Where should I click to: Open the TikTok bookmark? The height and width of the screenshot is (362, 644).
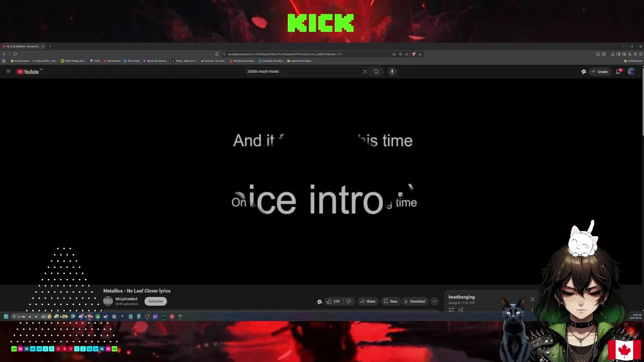coord(184,61)
